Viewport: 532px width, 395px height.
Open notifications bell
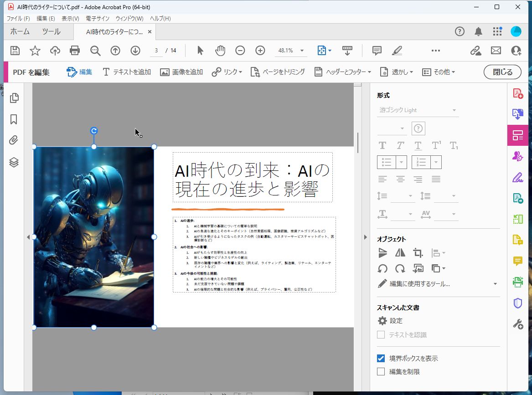click(x=478, y=31)
